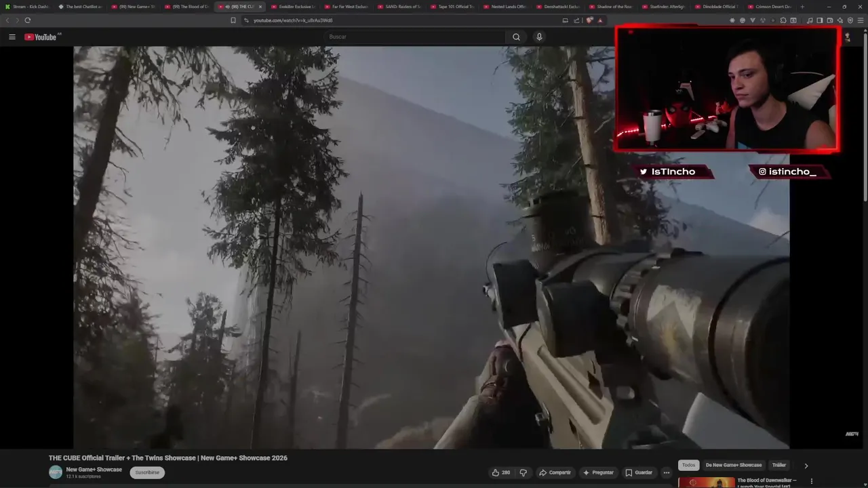Open more actions three-dot menu under video
This screenshot has height=488, width=868.
pyautogui.click(x=667, y=472)
